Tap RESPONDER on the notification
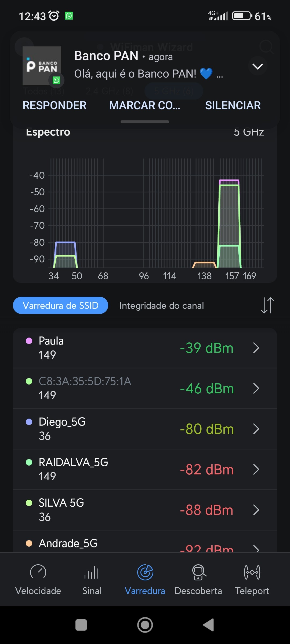The image size is (290, 644). tap(55, 105)
